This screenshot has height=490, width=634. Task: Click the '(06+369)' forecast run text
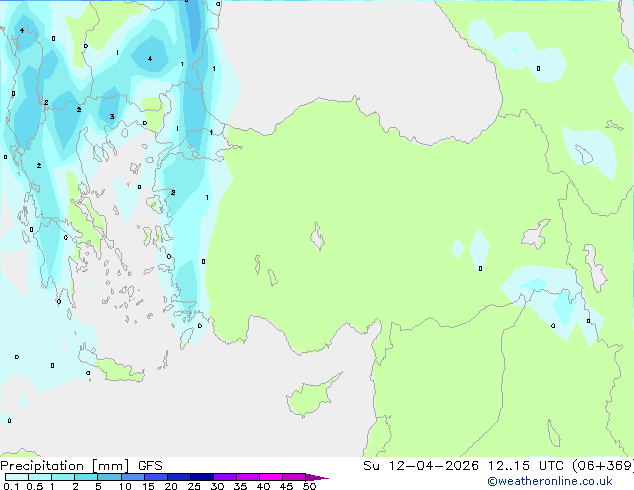[x=602, y=466]
